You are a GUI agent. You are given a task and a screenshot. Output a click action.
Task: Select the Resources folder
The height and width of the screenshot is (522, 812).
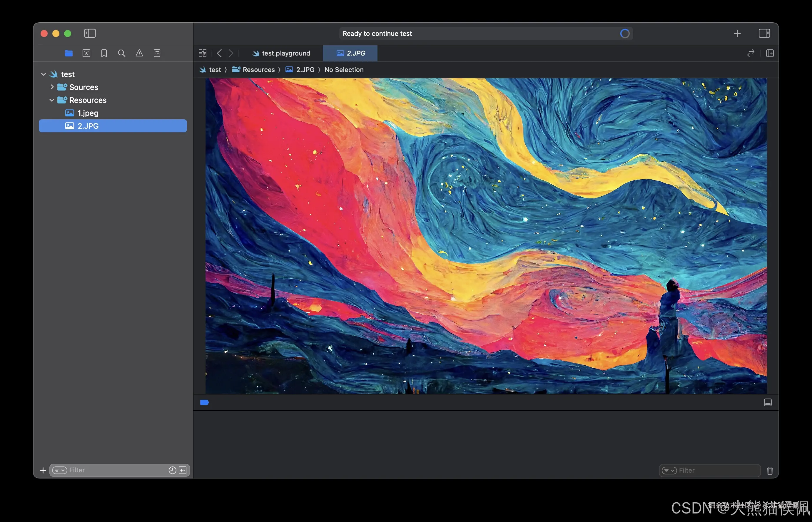pos(113,100)
